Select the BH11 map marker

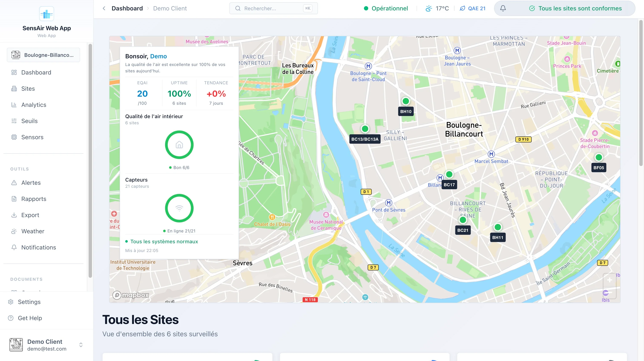(498, 227)
